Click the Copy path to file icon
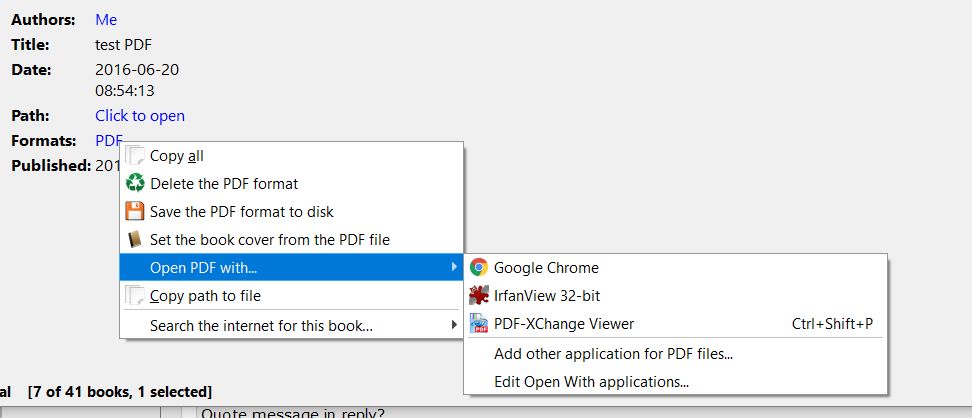The width and height of the screenshot is (972, 418). click(x=135, y=296)
